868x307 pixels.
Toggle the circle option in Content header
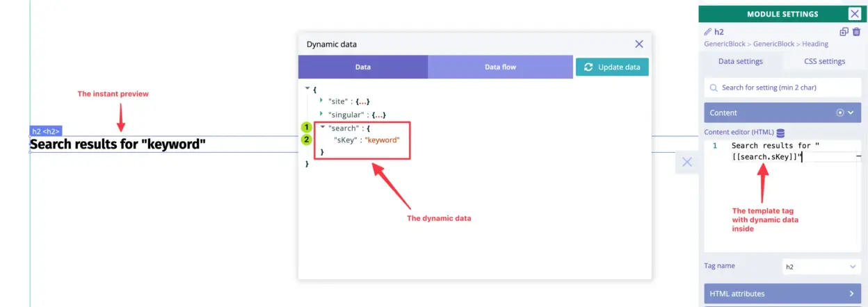[x=839, y=113]
